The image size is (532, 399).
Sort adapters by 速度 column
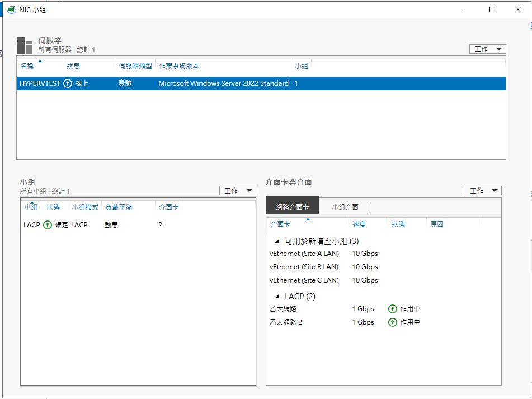(x=359, y=224)
